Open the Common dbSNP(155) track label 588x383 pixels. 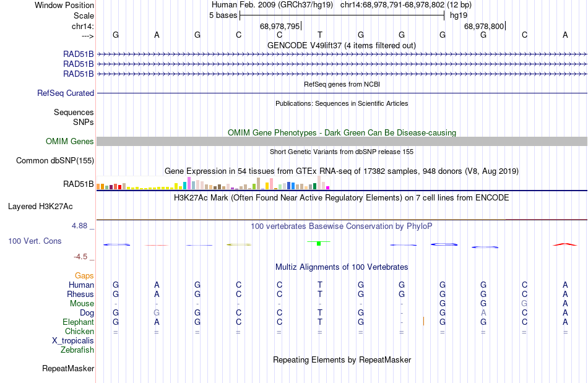pyautogui.click(x=54, y=160)
